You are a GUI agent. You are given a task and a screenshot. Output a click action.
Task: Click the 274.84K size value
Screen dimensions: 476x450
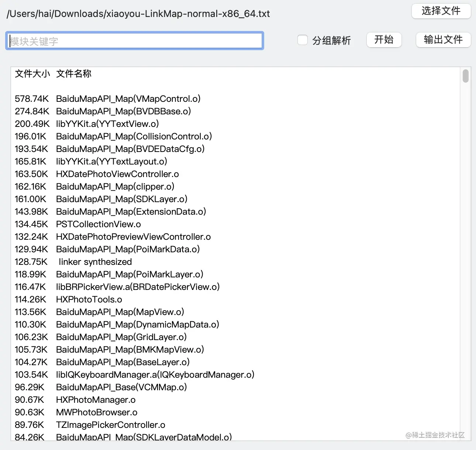coord(32,111)
